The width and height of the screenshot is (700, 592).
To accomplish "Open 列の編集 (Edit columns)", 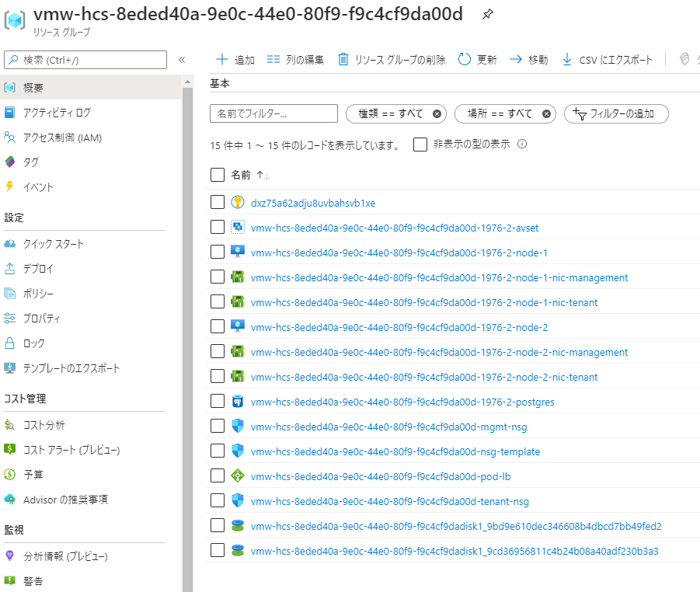I will coord(295,59).
